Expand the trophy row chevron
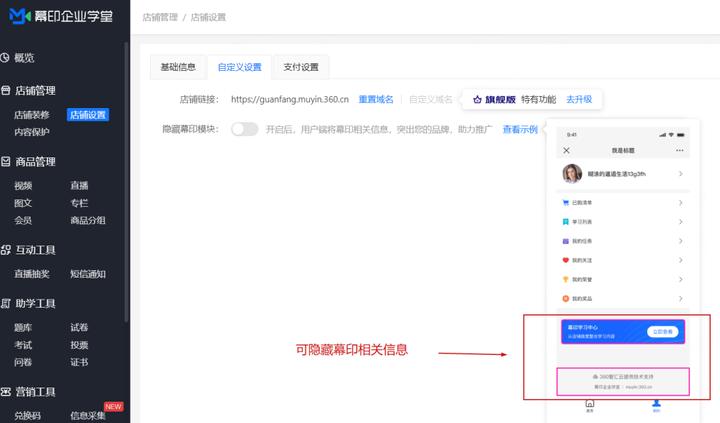Screen dimensions: 720x423 coord(681,279)
